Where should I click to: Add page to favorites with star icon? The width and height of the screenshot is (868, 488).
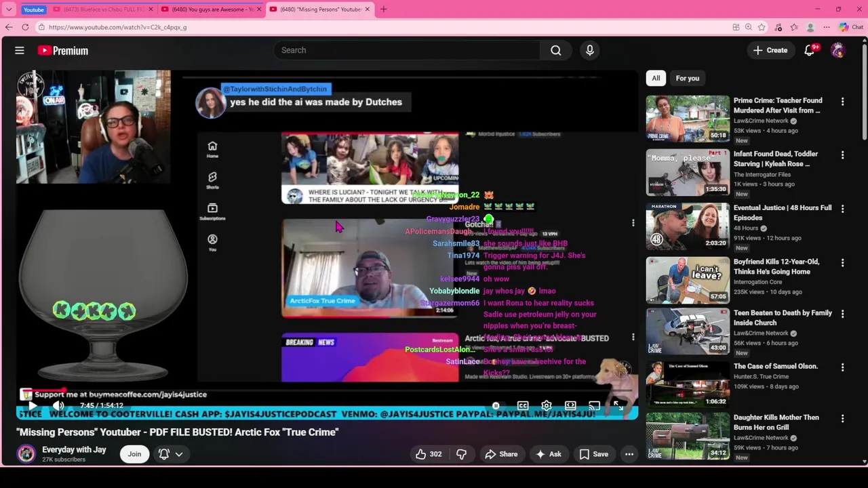pos(762,27)
